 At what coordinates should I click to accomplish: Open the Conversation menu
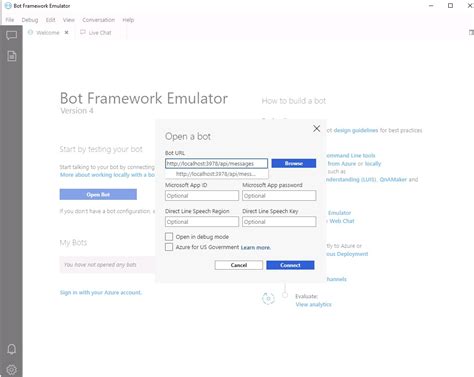pos(98,20)
